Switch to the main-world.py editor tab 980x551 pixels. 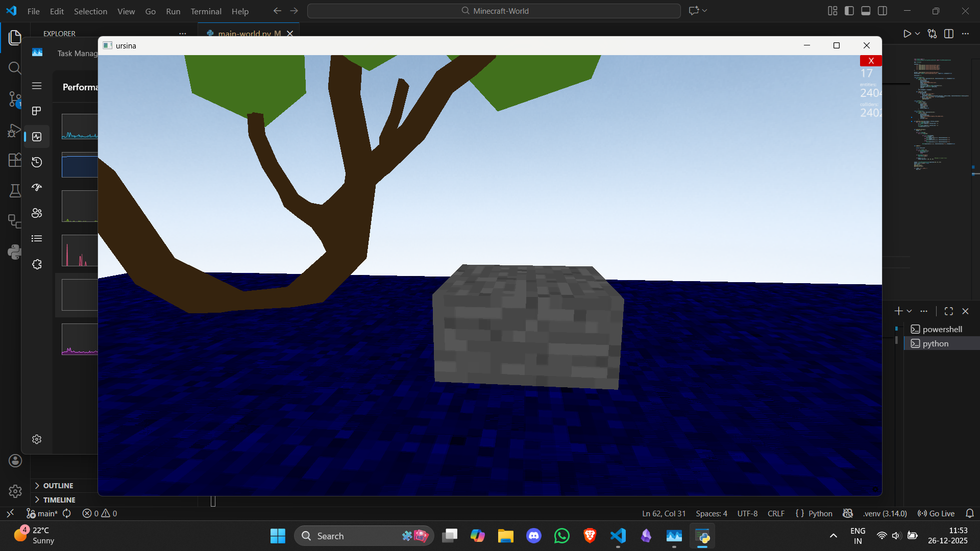point(244,33)
